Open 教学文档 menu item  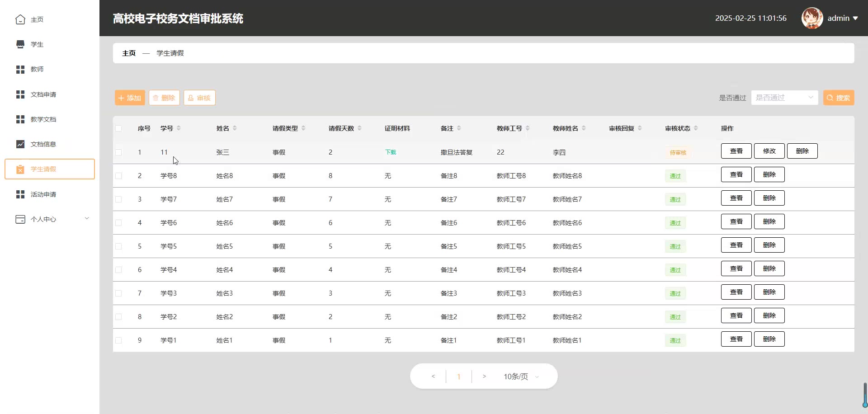coord(50,119)
